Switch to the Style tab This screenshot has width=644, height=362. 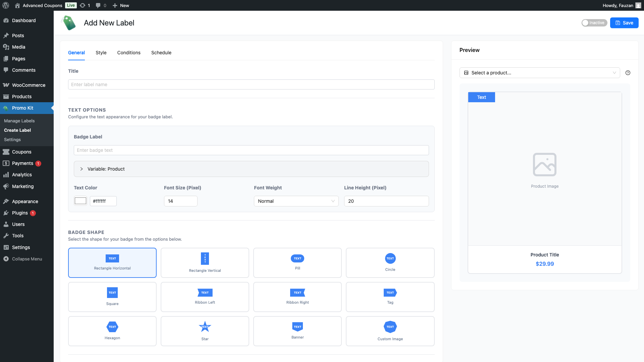pos(101,53)
